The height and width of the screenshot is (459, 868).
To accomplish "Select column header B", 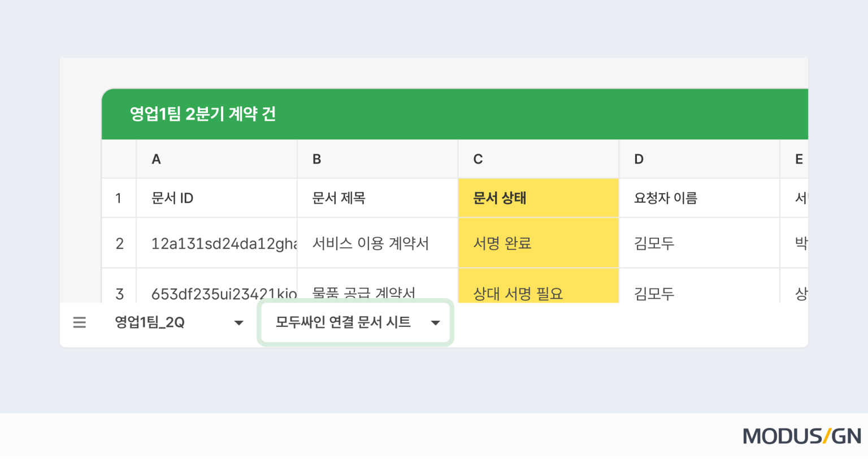I will pyautogui.click(x=377, y=159).
